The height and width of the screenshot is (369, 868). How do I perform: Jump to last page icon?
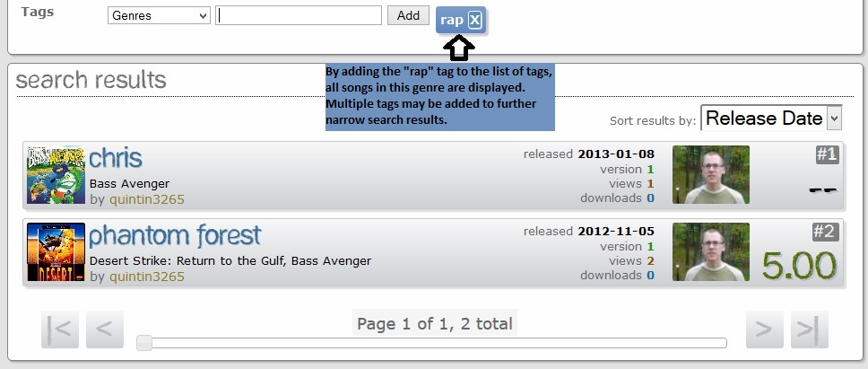[x=810, y=329]
